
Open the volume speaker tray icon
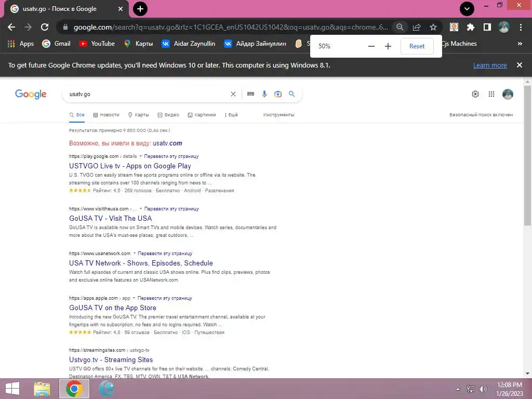[x=483, y=389]
